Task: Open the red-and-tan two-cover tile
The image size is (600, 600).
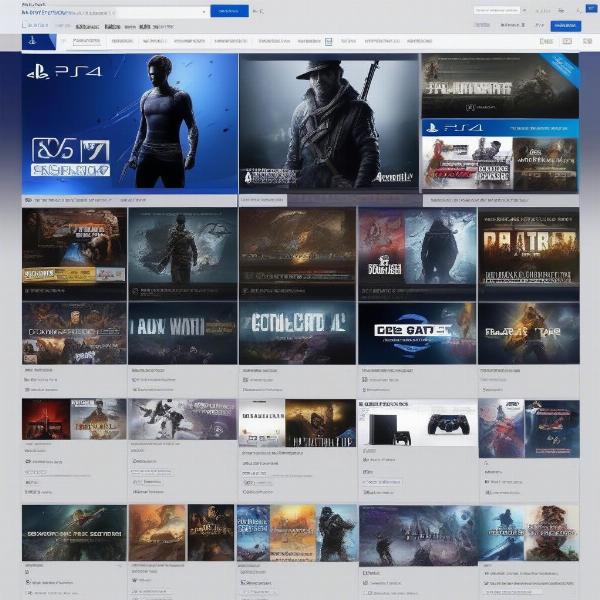Action: 74,419
